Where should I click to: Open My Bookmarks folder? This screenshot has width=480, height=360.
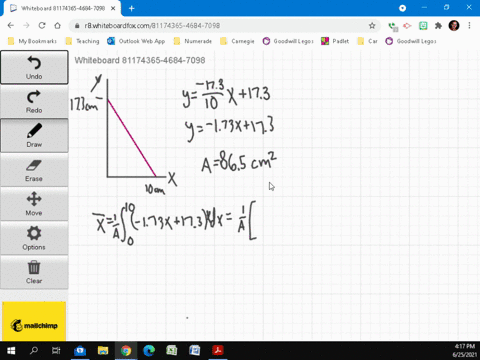(x=33, y=41)
